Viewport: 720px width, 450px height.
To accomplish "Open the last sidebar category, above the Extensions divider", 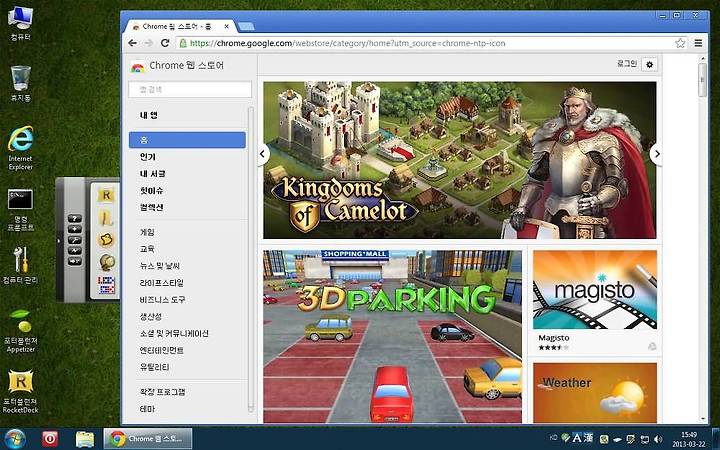I will [x=154, y=367].
